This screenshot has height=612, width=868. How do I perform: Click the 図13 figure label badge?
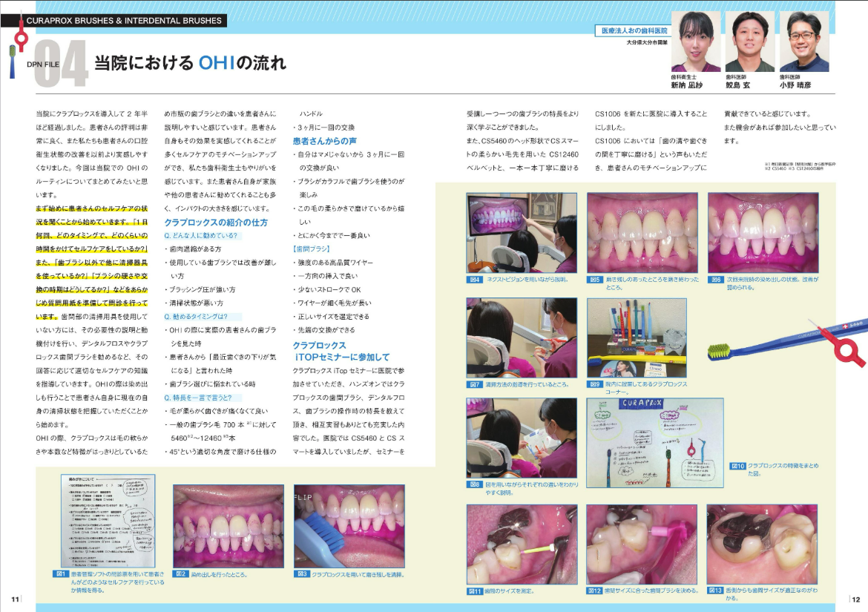[715, 590]
